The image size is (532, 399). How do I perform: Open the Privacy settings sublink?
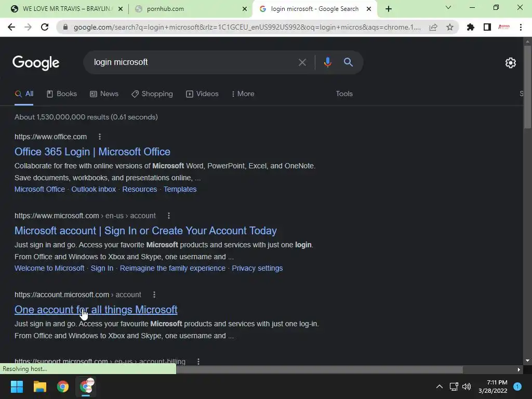[257, 269]
